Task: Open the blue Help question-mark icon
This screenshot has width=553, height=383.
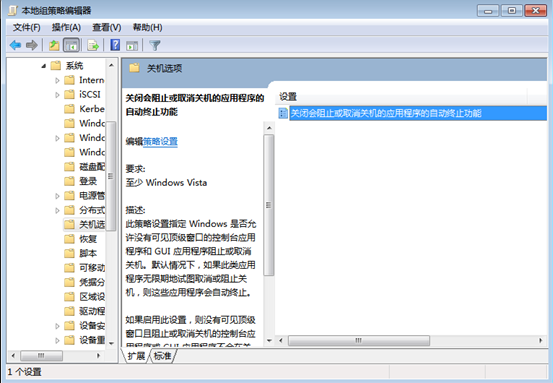Action: pyautogui.click(x=115, y=45)
